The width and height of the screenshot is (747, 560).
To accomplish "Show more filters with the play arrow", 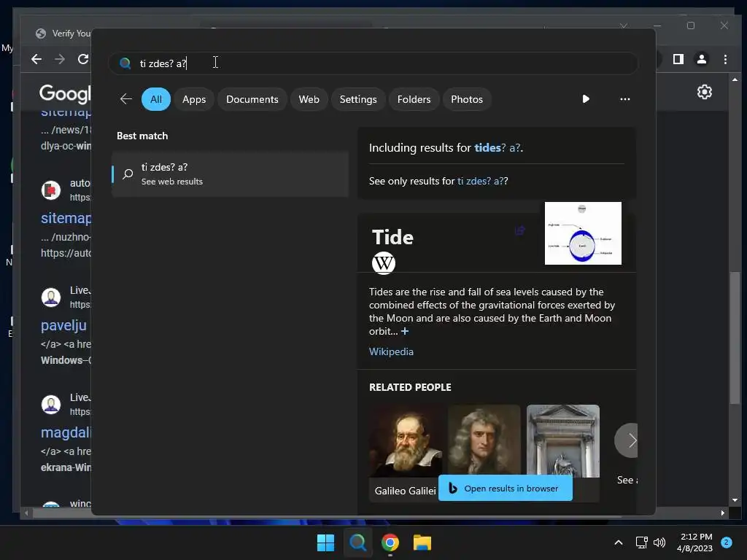I will [586, 99].
